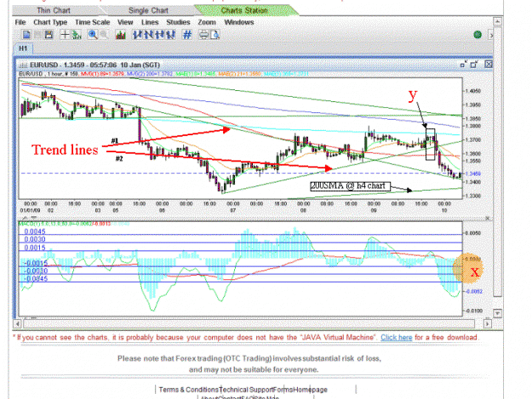Open the Homepage footer link
The width and height of the screenshot is (532, 399).
[x=310, y=390]
